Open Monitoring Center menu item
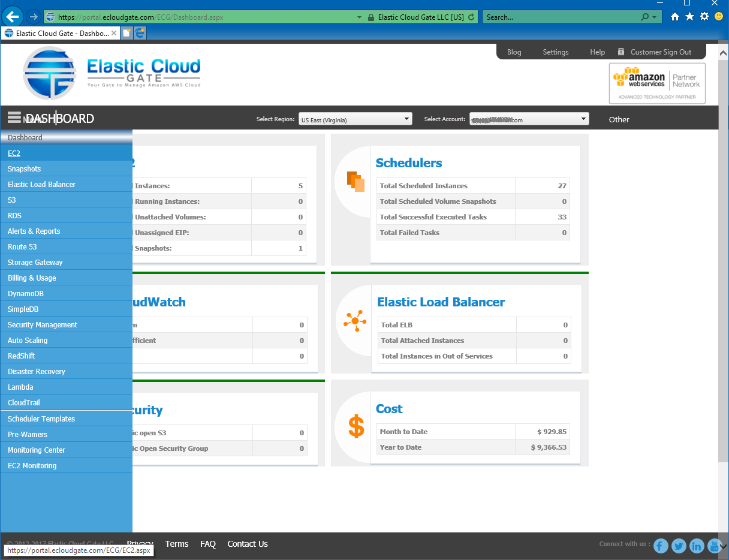The height and width of the screenshot is (560, 729). coord(66,450)
